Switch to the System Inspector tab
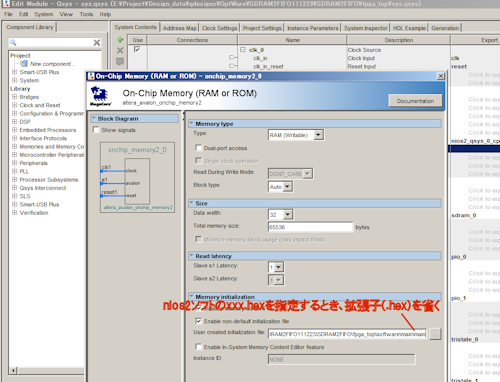Screen dimensions: 500x382 click(x=366, y=28)
